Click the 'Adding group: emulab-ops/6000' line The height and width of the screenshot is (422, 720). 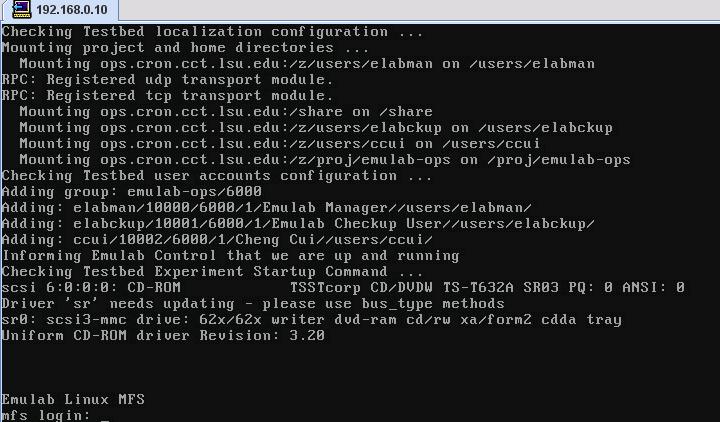coord(132,191)
